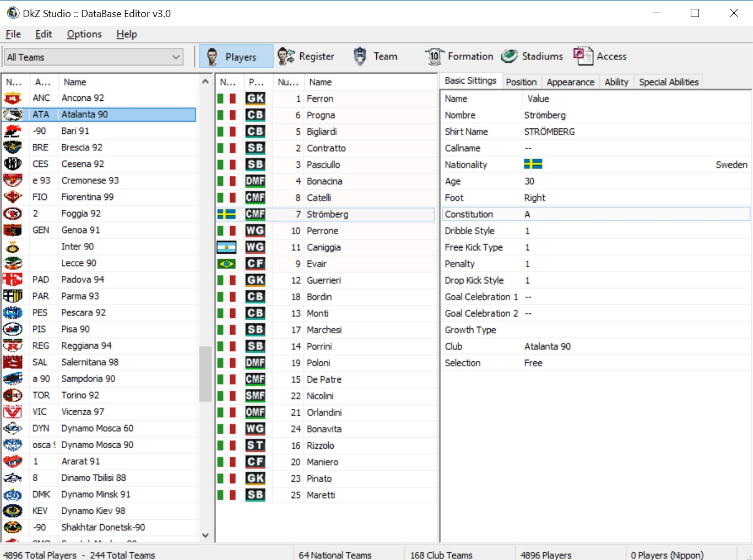Viewport: 753px width, 560px height.
Task: Click Caniggia's Argentina flag icon
Action: (x=226, y=247)
